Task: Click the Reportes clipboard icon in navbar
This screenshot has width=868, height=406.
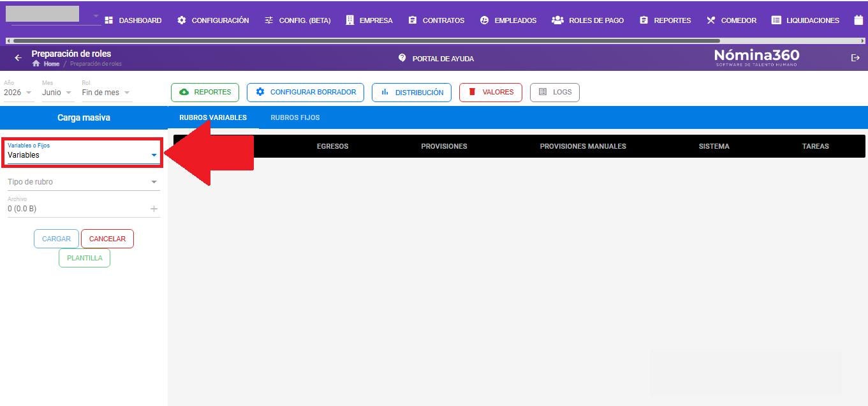Action: point(644,20)
